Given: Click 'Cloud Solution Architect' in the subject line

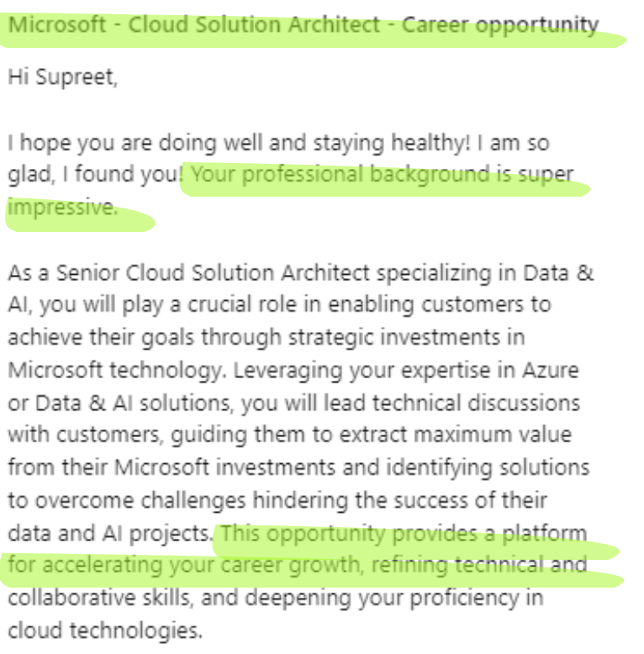Looking at the screenshot, I should coord(254,24).
